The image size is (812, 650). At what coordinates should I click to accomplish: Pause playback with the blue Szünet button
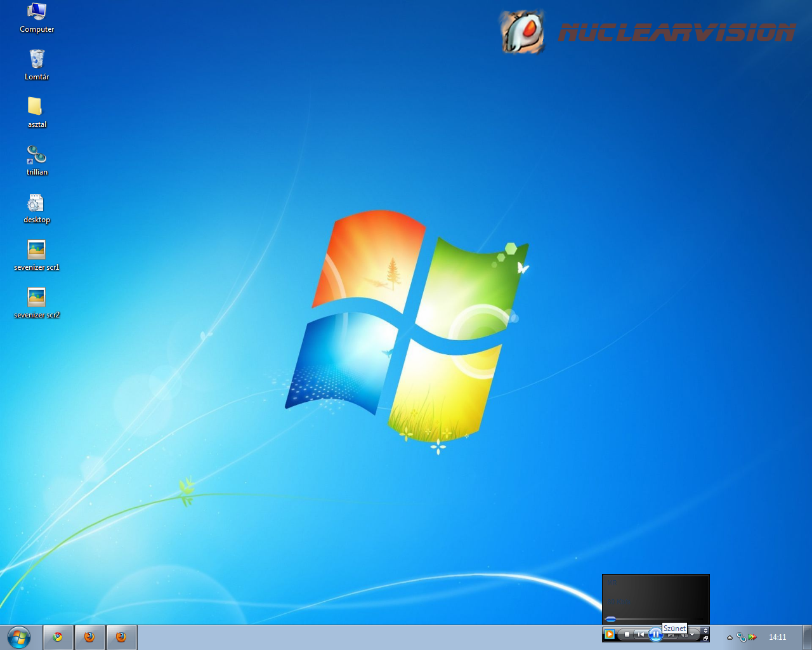655,634
